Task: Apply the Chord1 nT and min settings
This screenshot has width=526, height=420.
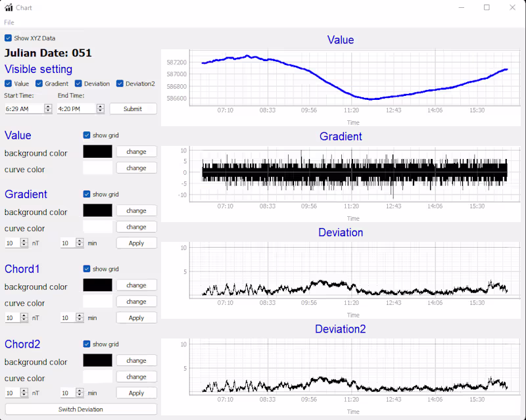Action: (x=137, y=317)
